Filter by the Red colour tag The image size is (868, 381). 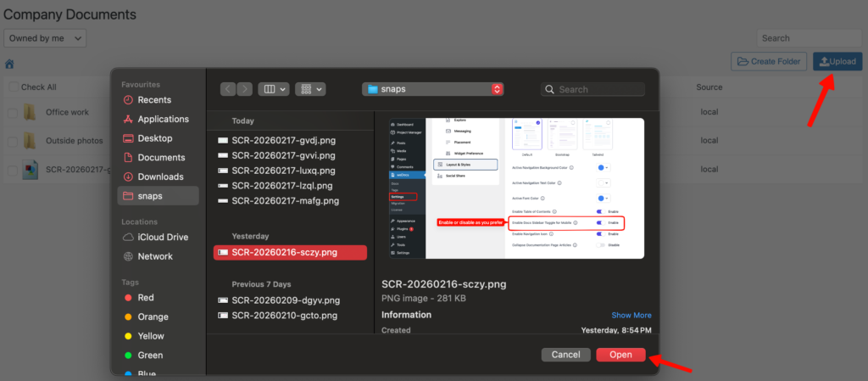[146, 298]
